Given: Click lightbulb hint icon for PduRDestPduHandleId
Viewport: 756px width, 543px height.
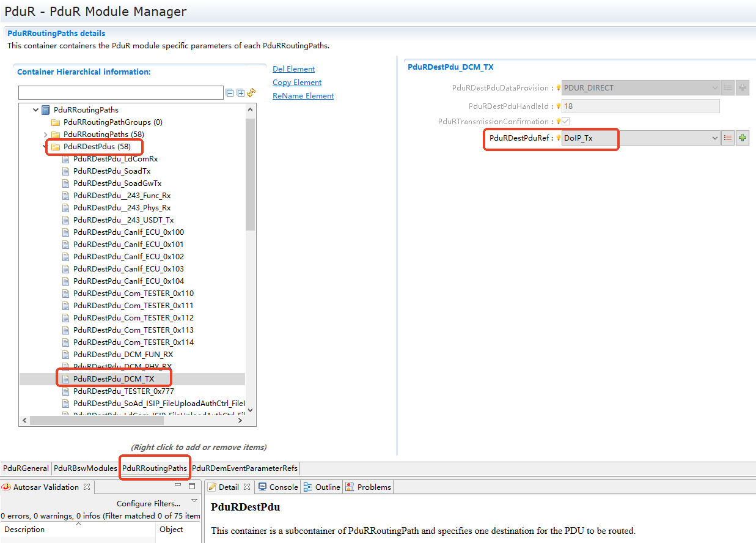Looking at the screenshot, I should pyautogui.click(x=558, y=106).
